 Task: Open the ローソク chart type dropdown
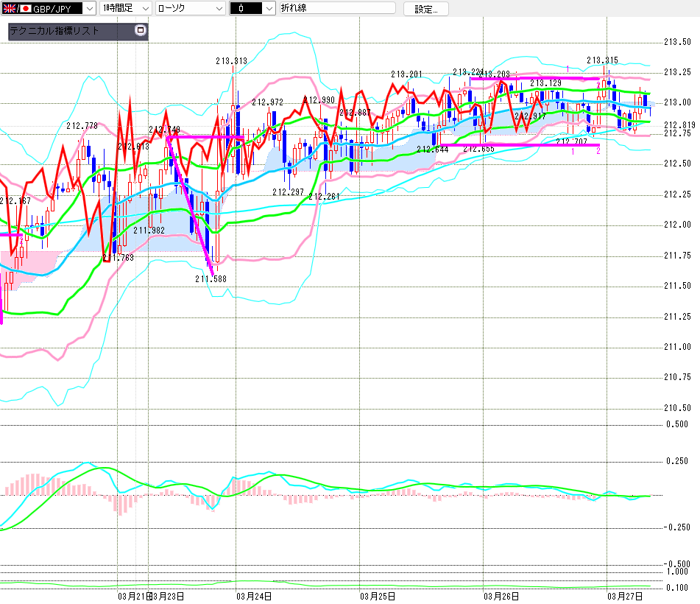click(219, 8)
